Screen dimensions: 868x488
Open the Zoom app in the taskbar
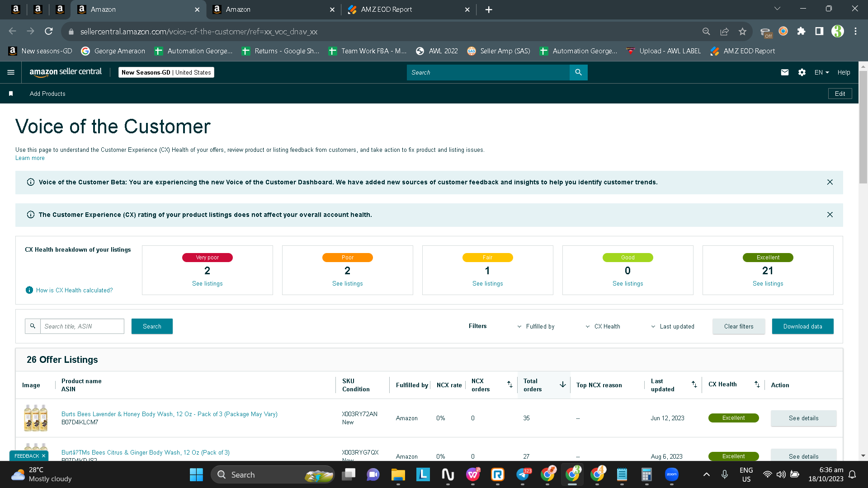click(x=672, y=474)
